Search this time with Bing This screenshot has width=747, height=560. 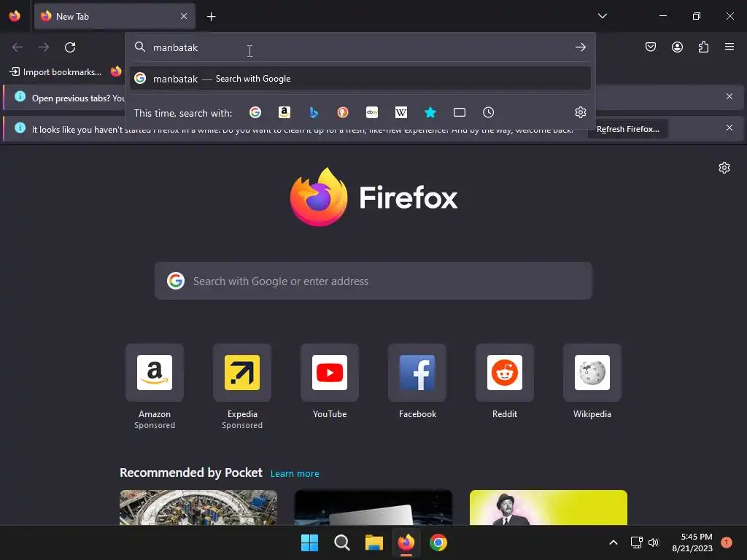(x=314, y=113)
